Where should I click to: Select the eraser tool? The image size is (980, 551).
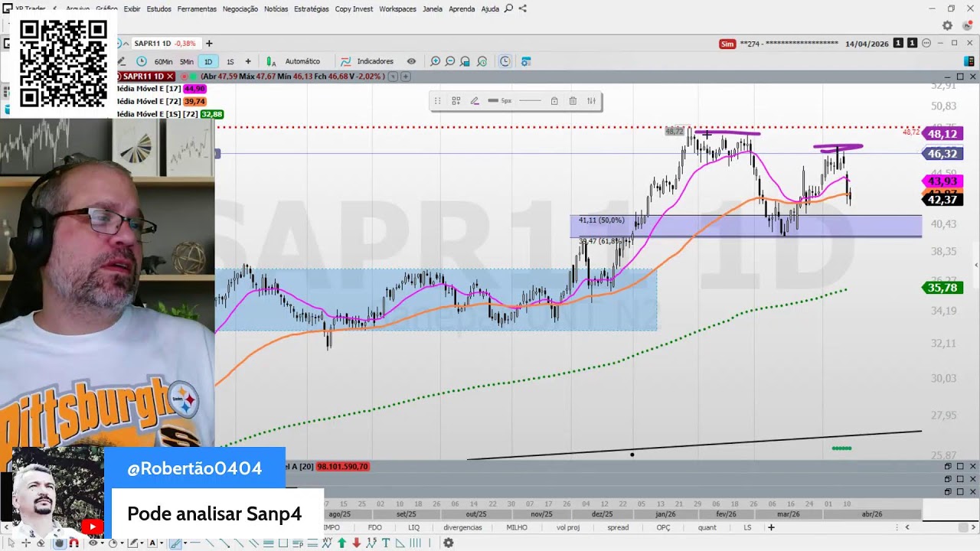[41, 543]
